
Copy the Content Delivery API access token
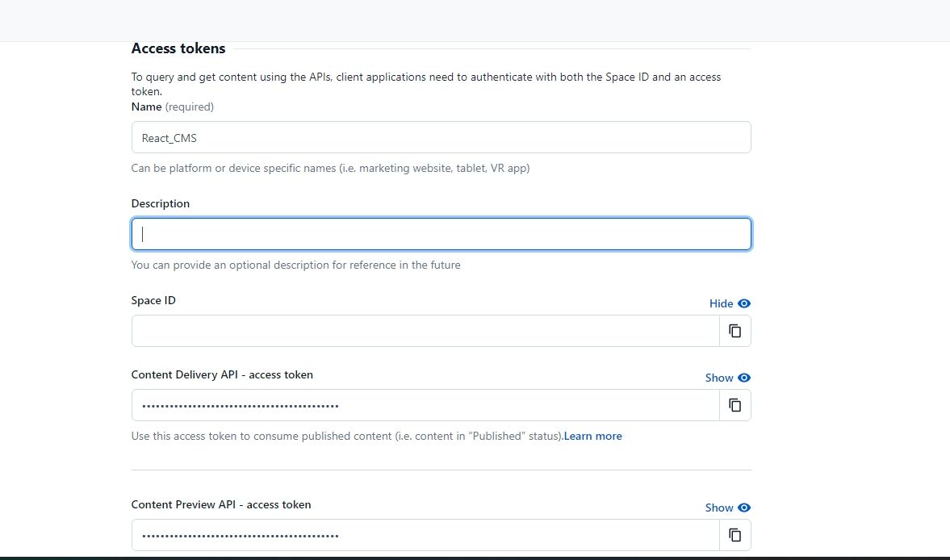click(734, 405)
